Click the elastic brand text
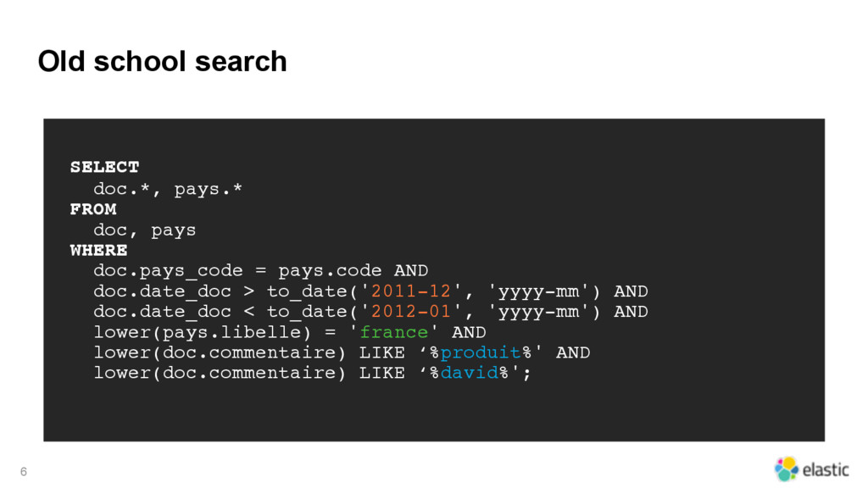Screen dimensions: 868x488 pos(826,469)
